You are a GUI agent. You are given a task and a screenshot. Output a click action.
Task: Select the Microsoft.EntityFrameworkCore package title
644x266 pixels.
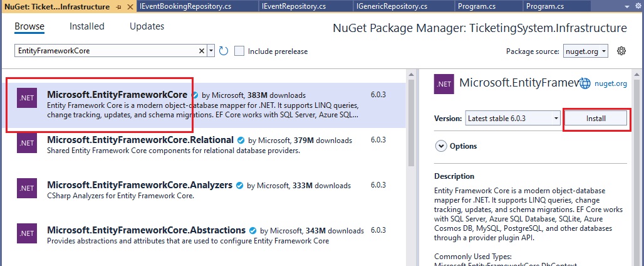point(117,94)
